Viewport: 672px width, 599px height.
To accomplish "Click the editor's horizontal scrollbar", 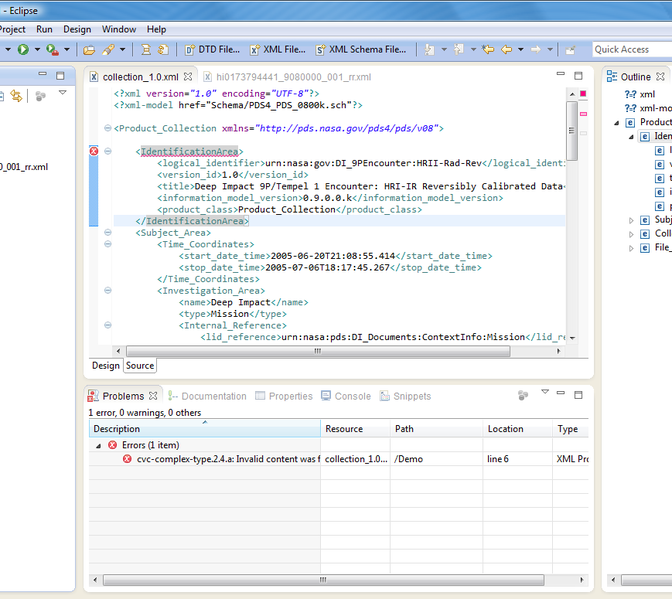I will coord(318,351).
